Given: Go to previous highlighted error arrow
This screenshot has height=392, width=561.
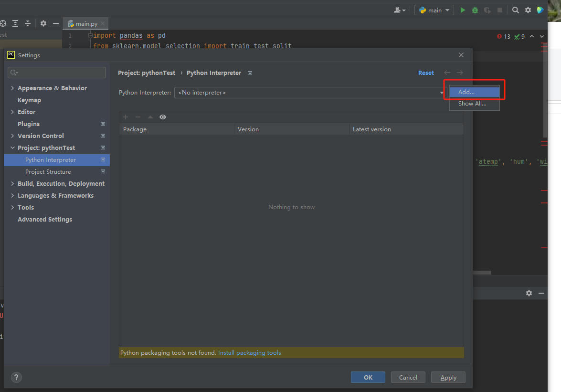Looking at the screenshot, I should pos(532,36).
